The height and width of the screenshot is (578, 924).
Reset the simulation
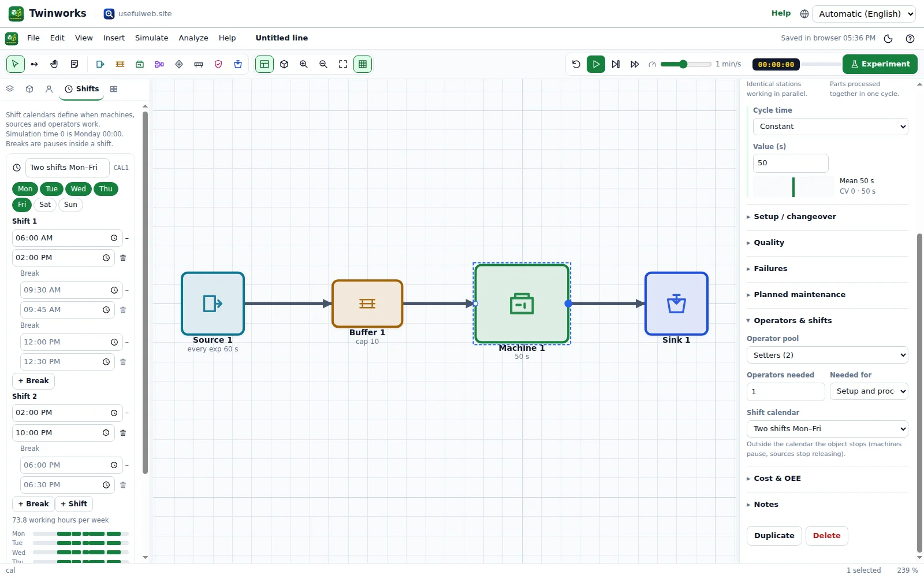click(576, 64)
